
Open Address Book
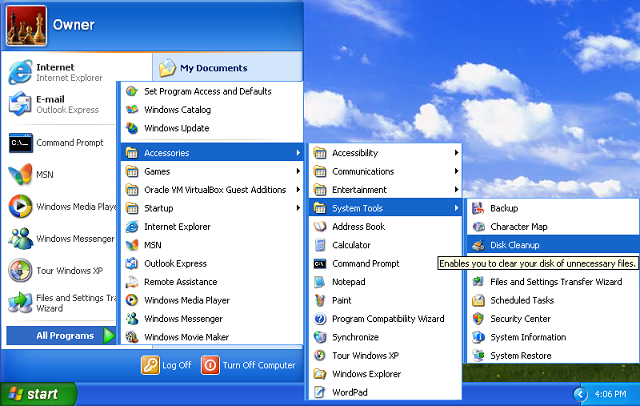385,226
